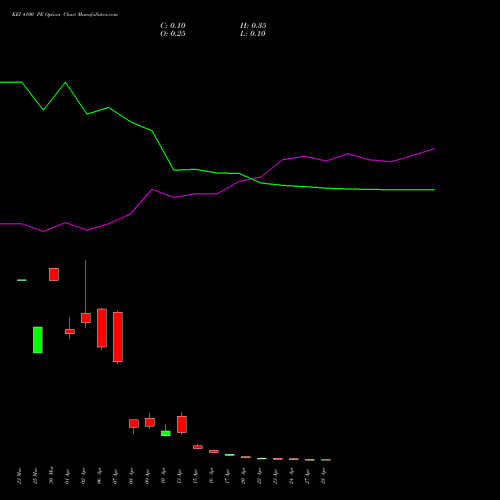Click the chart title mentioning MunafaSutra.com

pyautogui.click(x=65, y=15)
